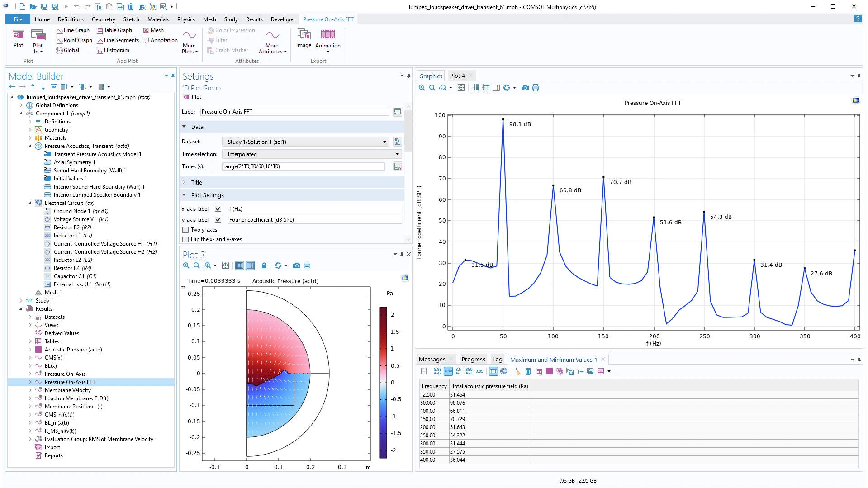
Task: Uncheck the x-axis label checkbox
Action: click(x=218, y=209)
